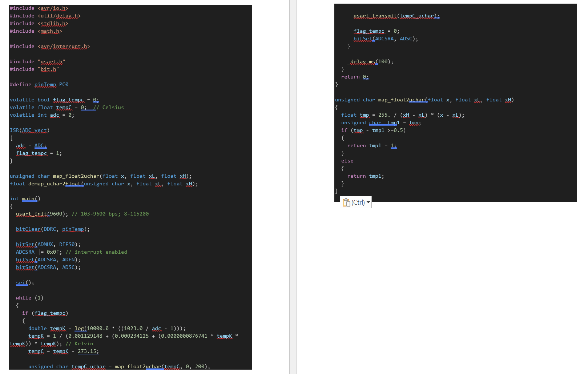
Task: Click the ISR(ADC_vect) function header
Action: [30, 130]
